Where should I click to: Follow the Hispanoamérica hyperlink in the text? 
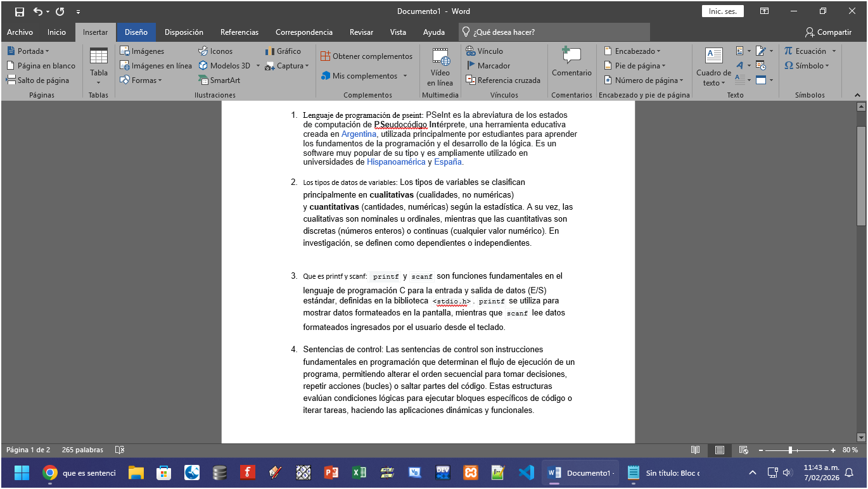pyautogui.click(x=396, y=162)
